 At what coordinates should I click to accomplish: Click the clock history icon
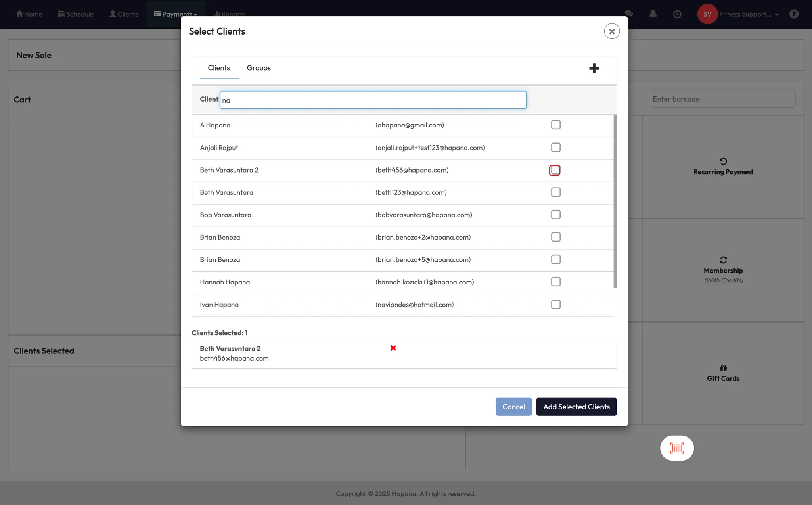(x=677, y=14)
